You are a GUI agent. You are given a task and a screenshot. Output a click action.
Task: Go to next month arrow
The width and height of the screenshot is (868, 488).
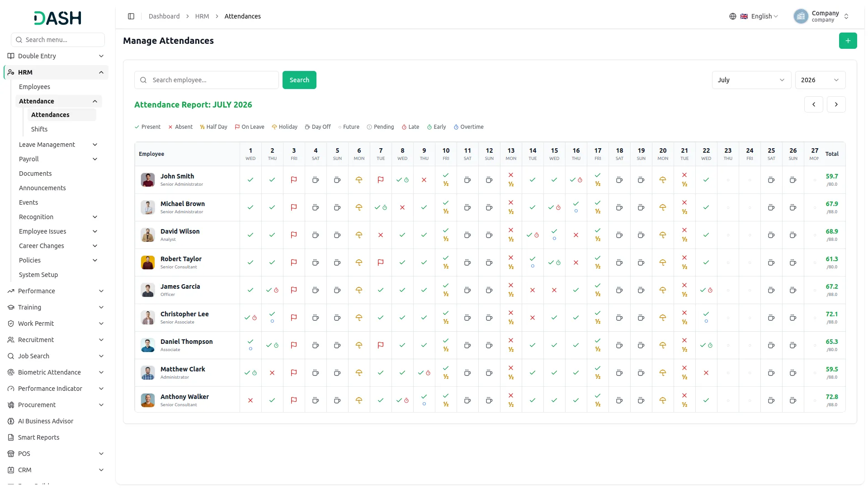[836, 104]
